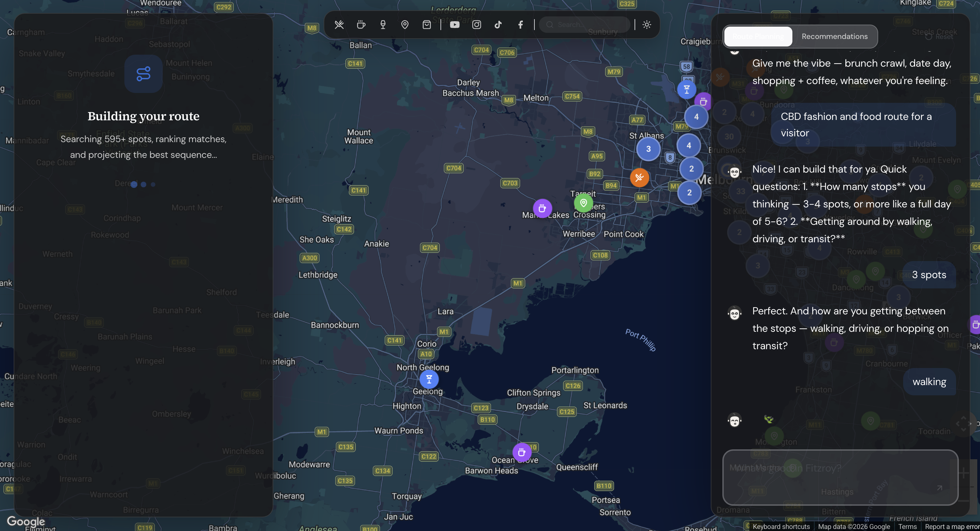Toggle light mode with the sun icon
Viewport: 980px width, 531px height.
pyautogui.click(x=647, y=25)
